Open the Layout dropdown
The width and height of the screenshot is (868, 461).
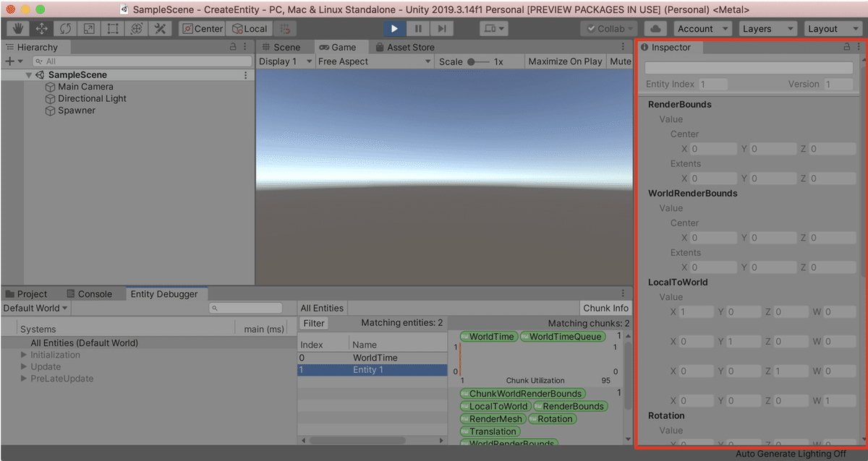[832, 29]
